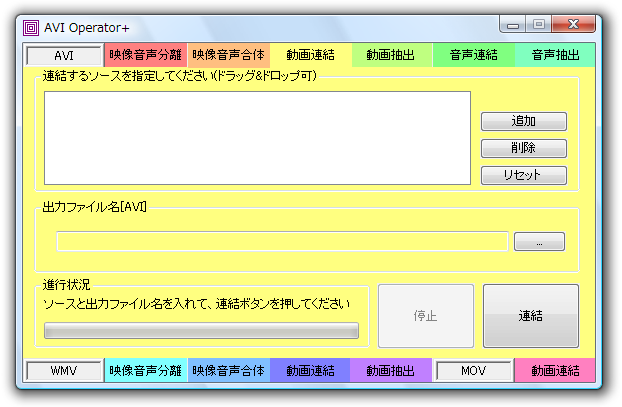The height and width of the screenshot is (407, 622).
Task: Switch to the green 動画抽出 AVI tab
Action: point(391,55)
